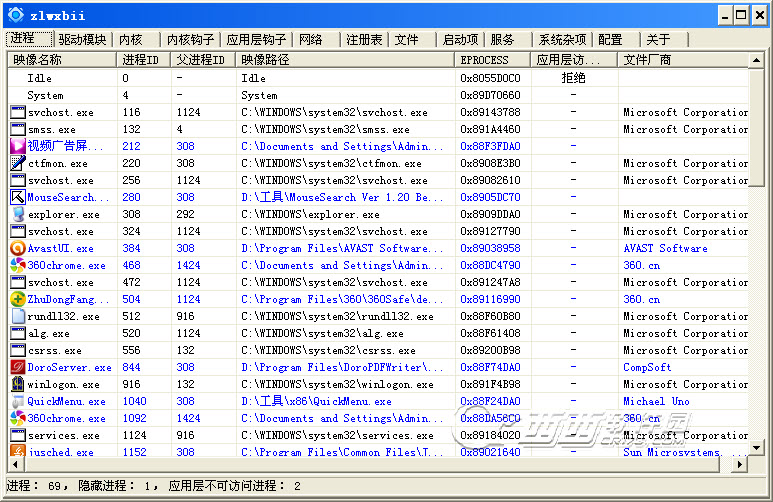Screen dimensions: 773x502
Task: Sort by 文件厂商 column header
Action: (x=683, y=60)
